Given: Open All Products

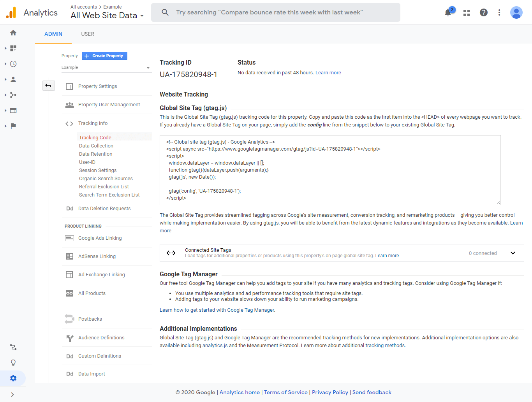Looking at the screenshot, I should (x=92, y=293).
